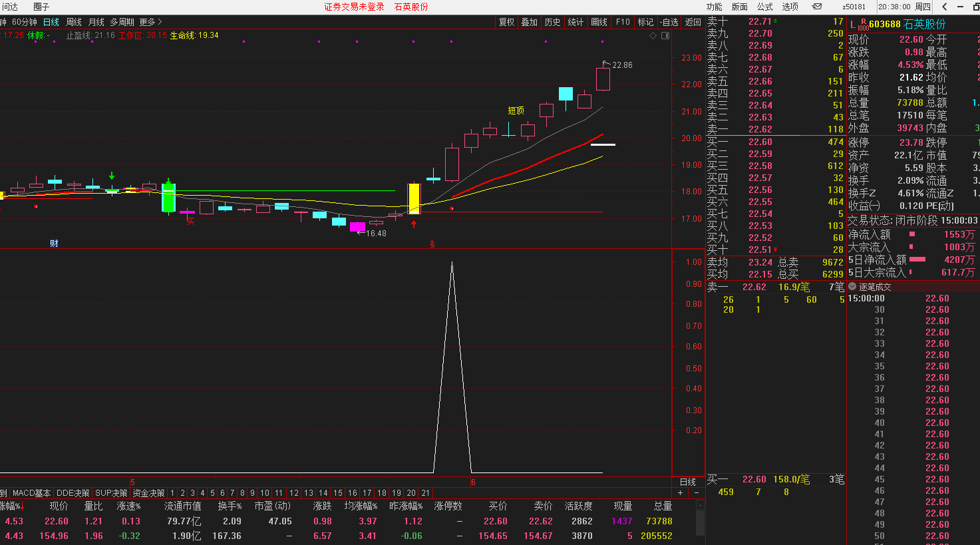
Task: Select the MACD基本 indicator tab
Action: [31, 493]
